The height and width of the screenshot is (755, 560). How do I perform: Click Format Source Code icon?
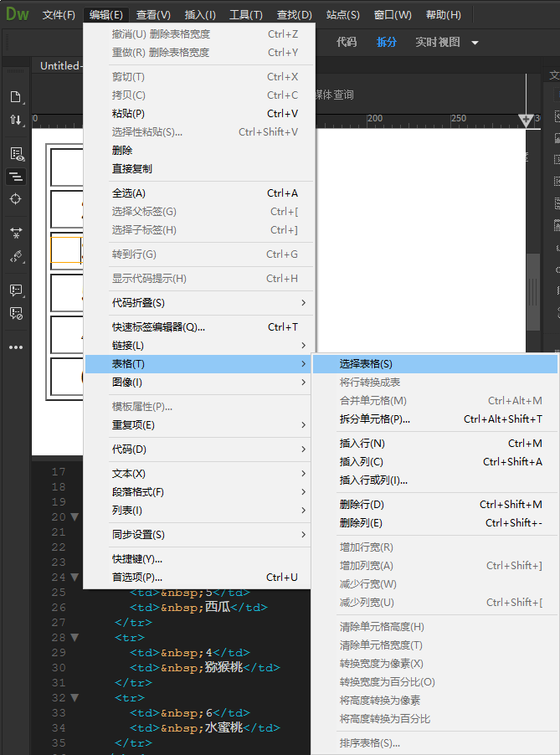(x=16, y=256)
